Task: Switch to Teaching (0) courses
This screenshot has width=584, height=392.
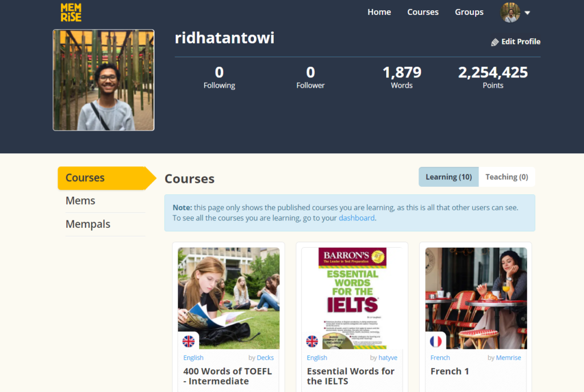Action: click(x=506, y=177)
